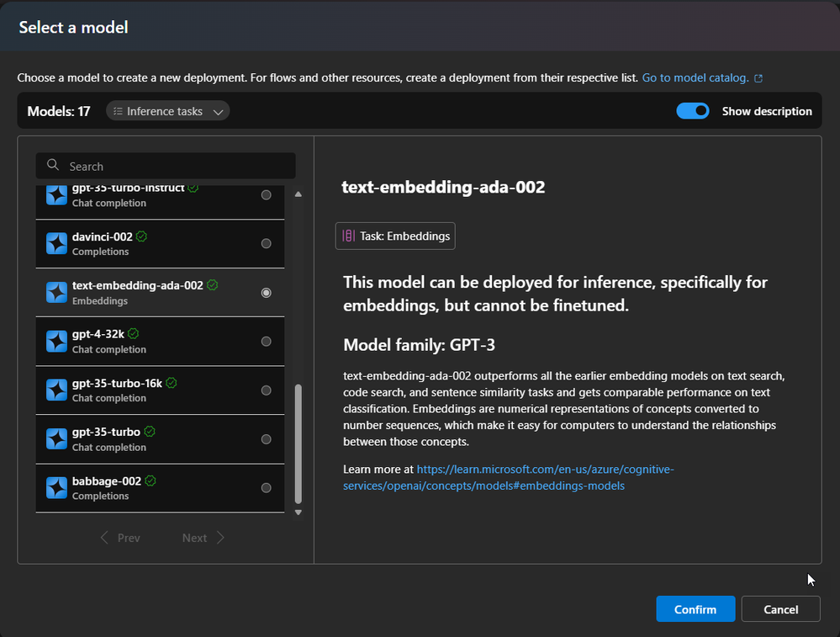The image size is (840, 637).
Task: Click the davinci-002 model icon
Action: (56, 244)
